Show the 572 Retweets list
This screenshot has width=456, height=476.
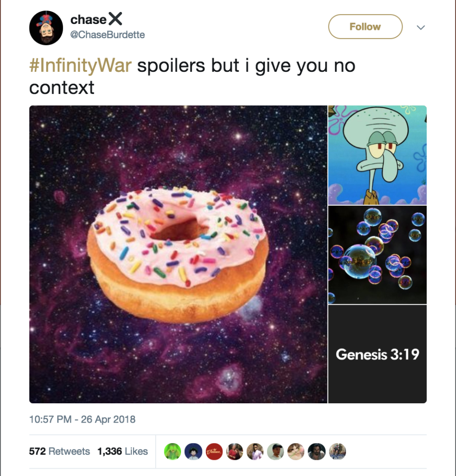59,451
